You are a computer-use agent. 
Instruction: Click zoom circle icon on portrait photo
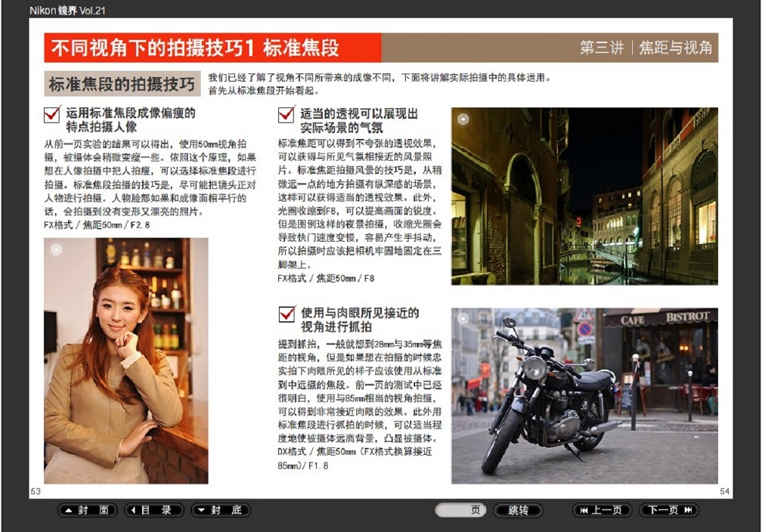(x=55, y=249)
